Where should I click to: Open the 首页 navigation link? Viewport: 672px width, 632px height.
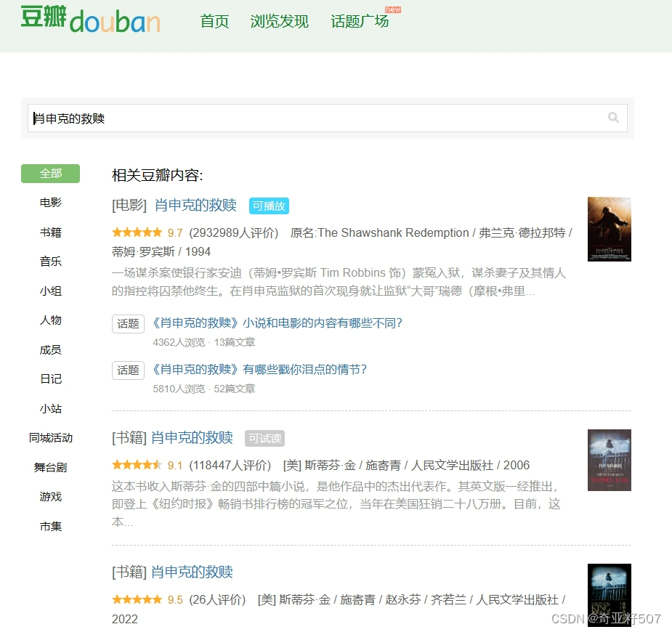point(214,21)
